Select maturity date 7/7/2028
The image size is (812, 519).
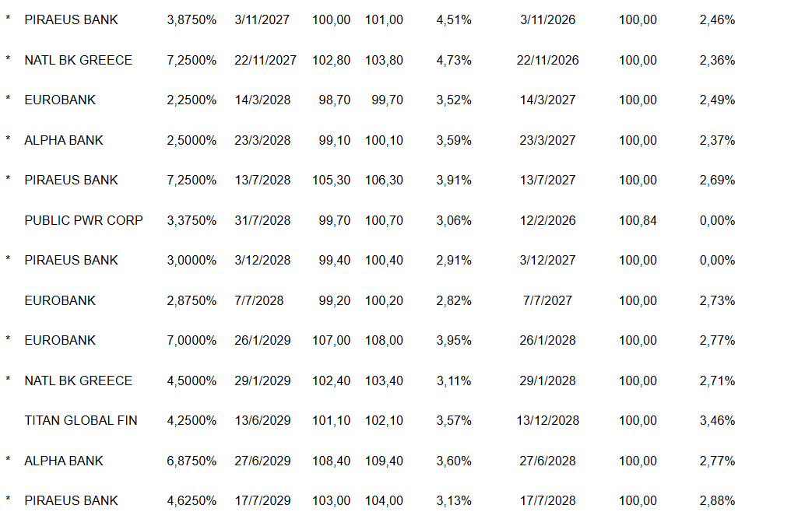point(258,300)
